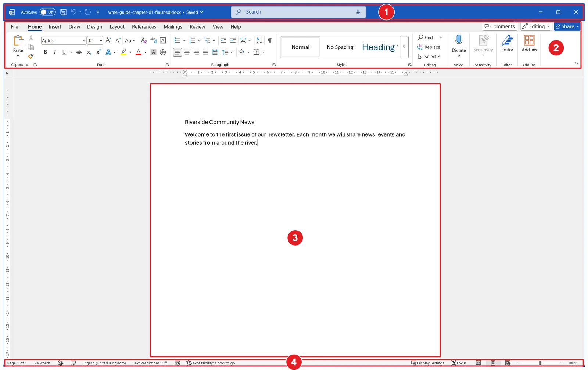Open the File menu
Viewport: 588px width, 370px height.
[14, 27]
